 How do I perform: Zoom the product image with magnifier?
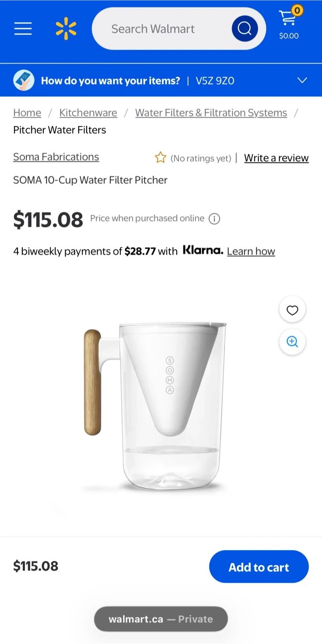[292, 342]
